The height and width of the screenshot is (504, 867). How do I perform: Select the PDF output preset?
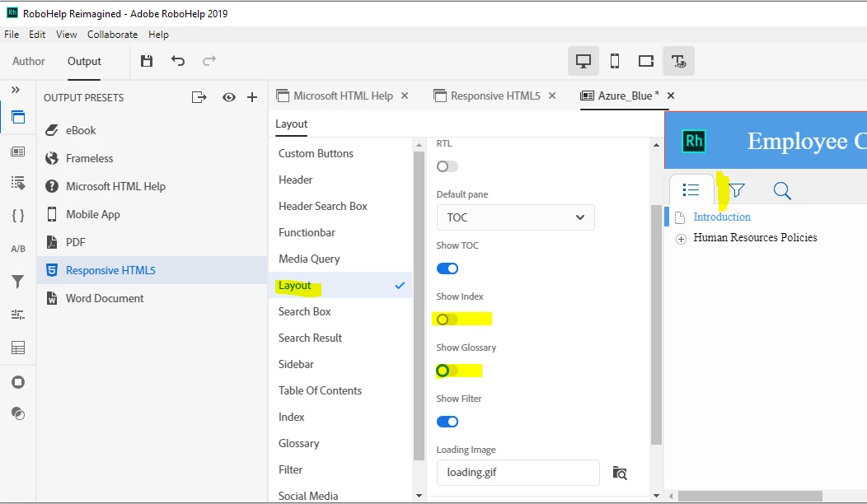pyautogui.click(x=152, y=242)
